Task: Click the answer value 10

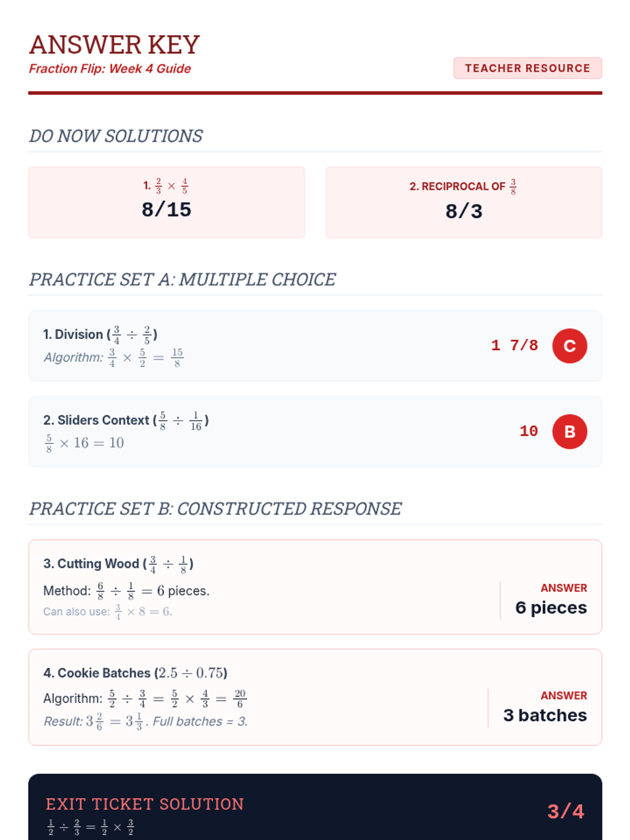Action: point(529,432)
